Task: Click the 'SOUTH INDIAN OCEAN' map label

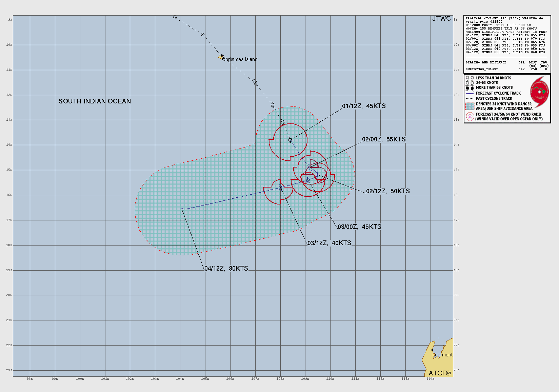Action: click(95, 101)
